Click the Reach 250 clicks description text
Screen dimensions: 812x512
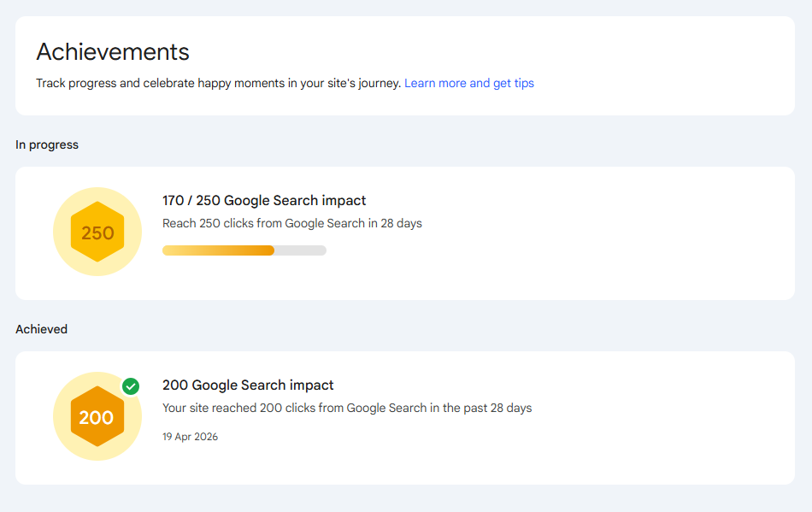point(292,223)
